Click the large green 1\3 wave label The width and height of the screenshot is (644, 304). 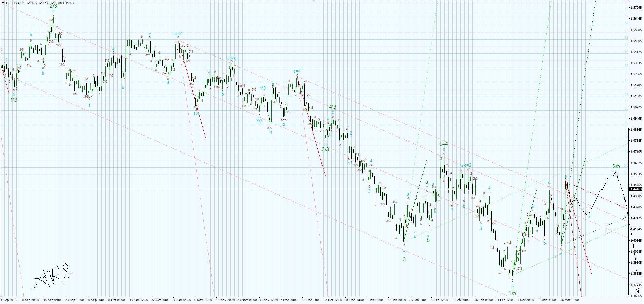(14, 100)
